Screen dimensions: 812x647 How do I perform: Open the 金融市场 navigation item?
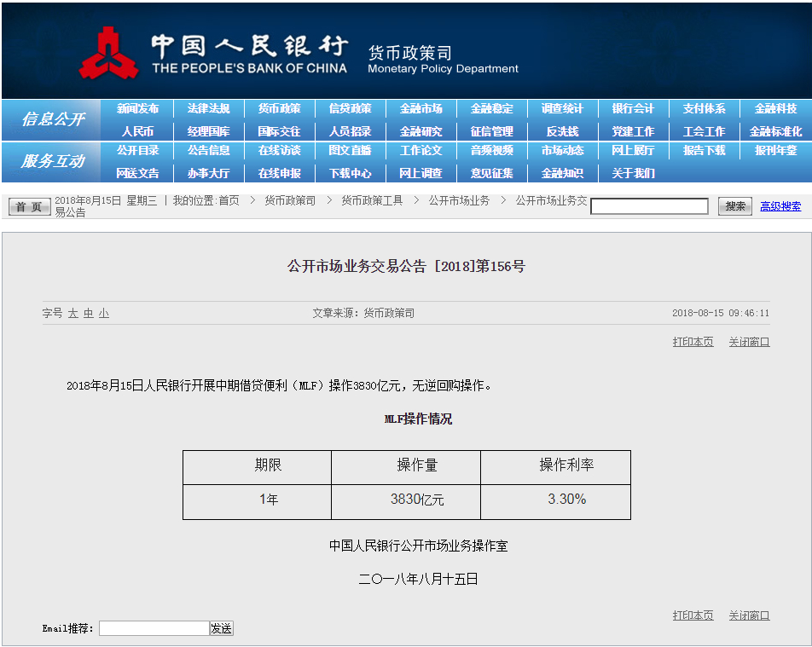point(420,109)
